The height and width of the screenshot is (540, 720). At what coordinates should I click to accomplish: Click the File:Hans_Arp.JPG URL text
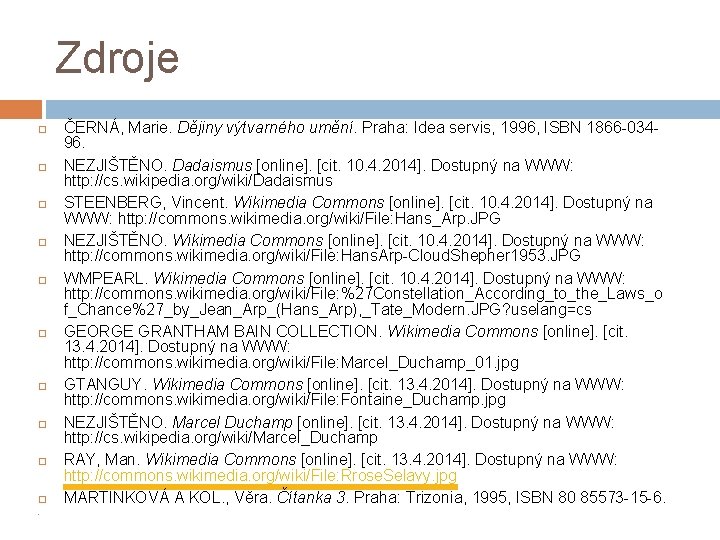tap(309, 218)
